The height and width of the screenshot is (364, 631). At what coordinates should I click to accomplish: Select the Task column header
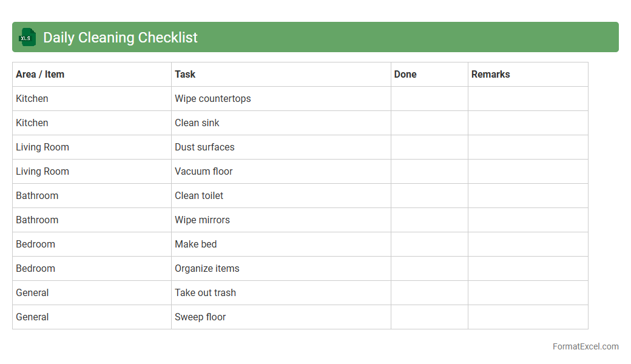coord(185,74)
